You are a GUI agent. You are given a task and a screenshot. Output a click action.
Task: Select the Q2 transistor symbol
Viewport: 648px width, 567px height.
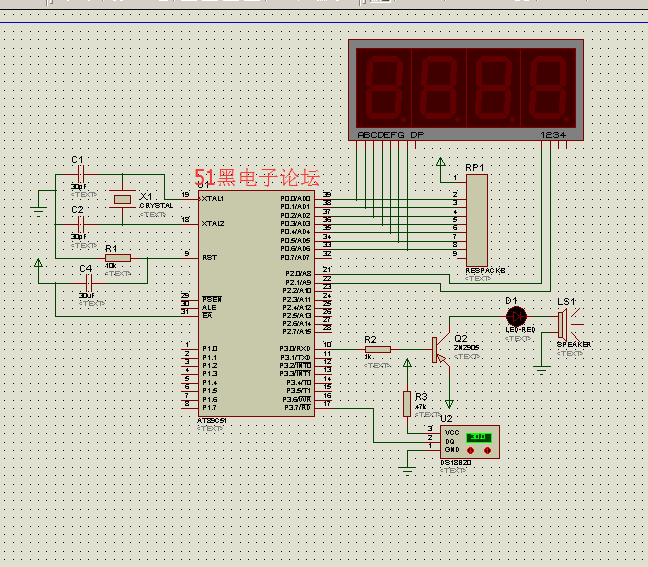(x=441, y=350)
